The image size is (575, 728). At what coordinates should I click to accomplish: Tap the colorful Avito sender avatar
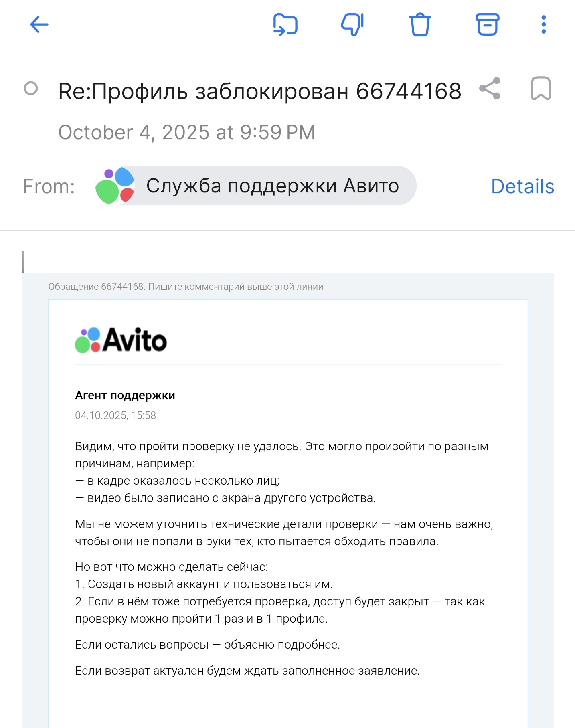click(115, 186)
